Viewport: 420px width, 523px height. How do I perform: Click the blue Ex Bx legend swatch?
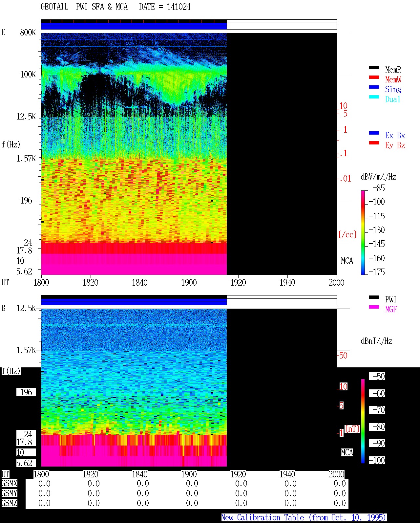click(374, 133)
